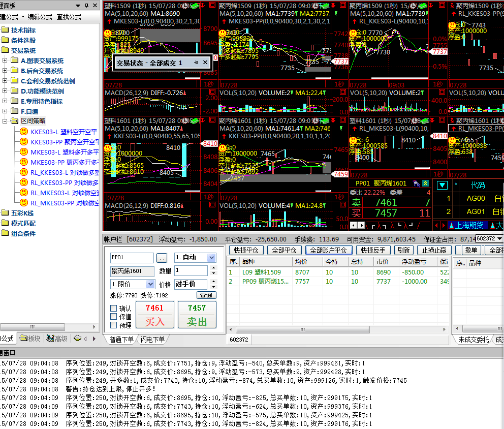Open the 编辑公式 menu
The image size is (504, 429).
40,17
